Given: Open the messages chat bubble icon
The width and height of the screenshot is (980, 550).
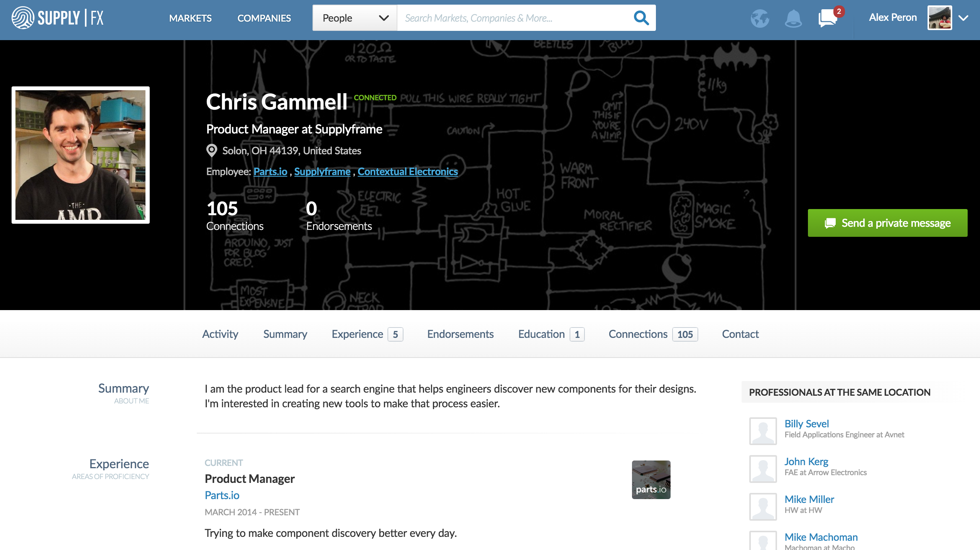Looking at the screenshot, I should pos(827,18).
